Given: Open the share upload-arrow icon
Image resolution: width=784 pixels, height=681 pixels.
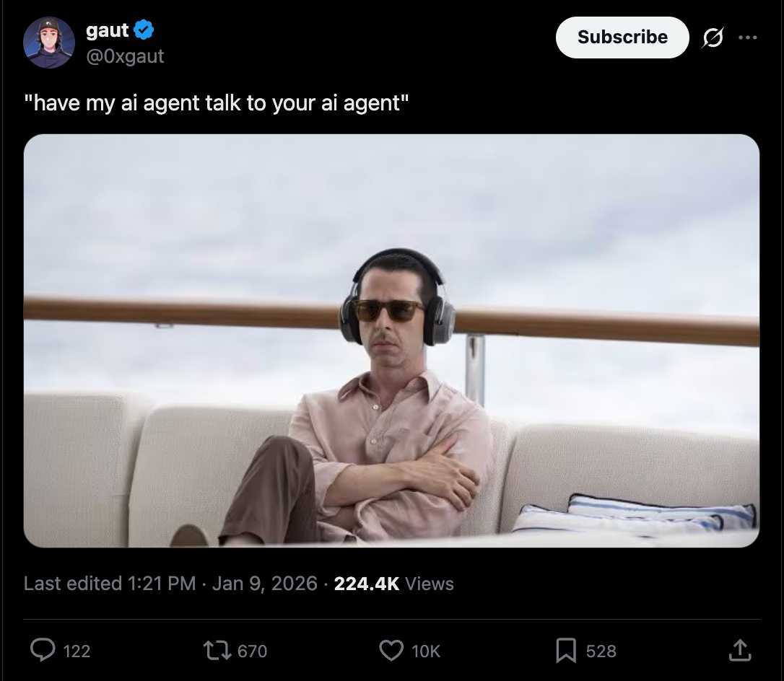Looking at the screenshot, I should pyautogui.click(x=740, y=650).
